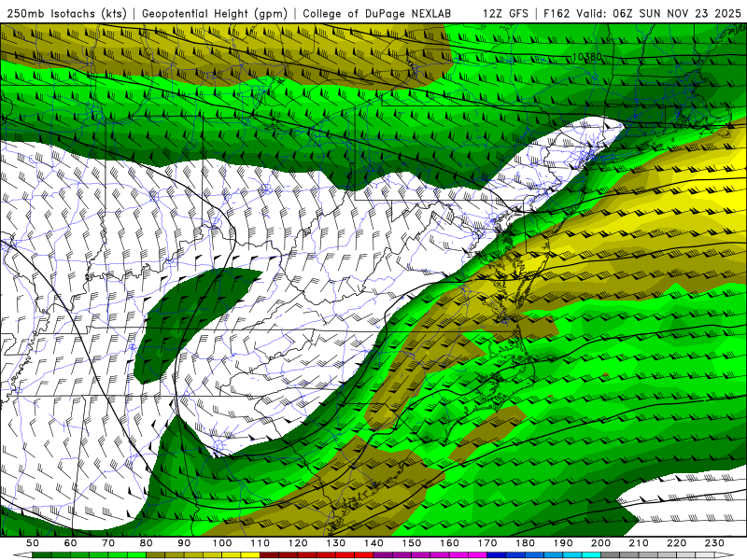The height and width of the screenshot is (560, 747).
Task: Click the '12Z GFS' model run label
Action: 505,14
